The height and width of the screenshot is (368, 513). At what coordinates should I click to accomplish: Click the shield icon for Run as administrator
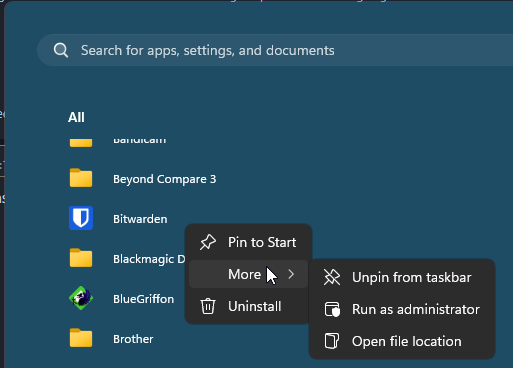point(332,309)
